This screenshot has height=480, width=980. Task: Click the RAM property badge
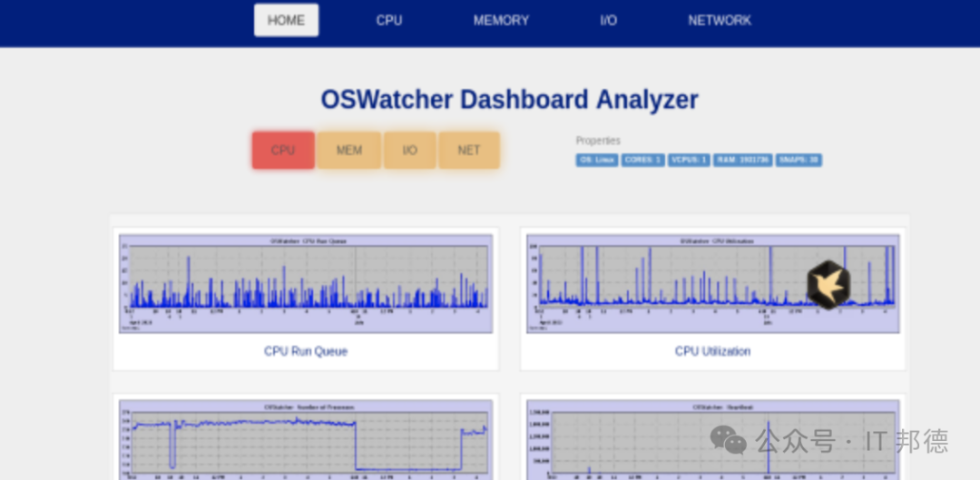tap(743, 160)
